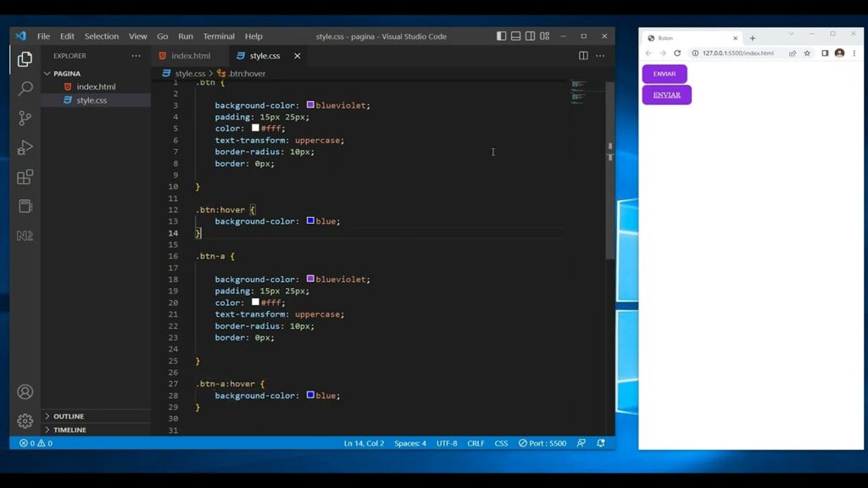Click the Split Editor Right icon
Image resolution: width=868 pixels, height=488 pixels.
coord(583,56)
